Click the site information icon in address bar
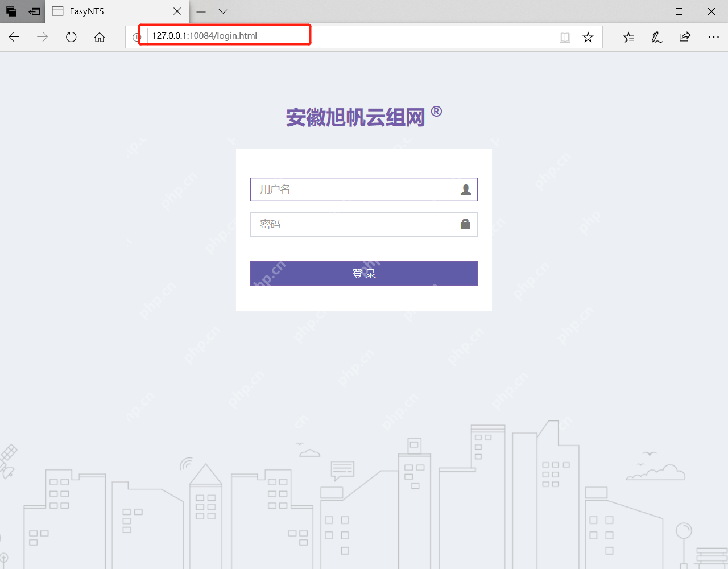Image resolution: width=728 pixels, height=569 pixels. (136, 36)
